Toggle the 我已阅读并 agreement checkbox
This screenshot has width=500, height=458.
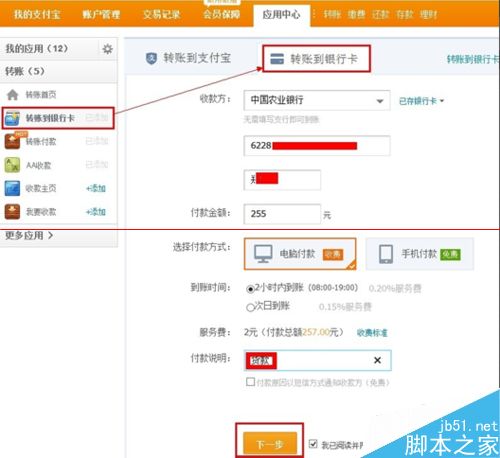pos(313,444)
